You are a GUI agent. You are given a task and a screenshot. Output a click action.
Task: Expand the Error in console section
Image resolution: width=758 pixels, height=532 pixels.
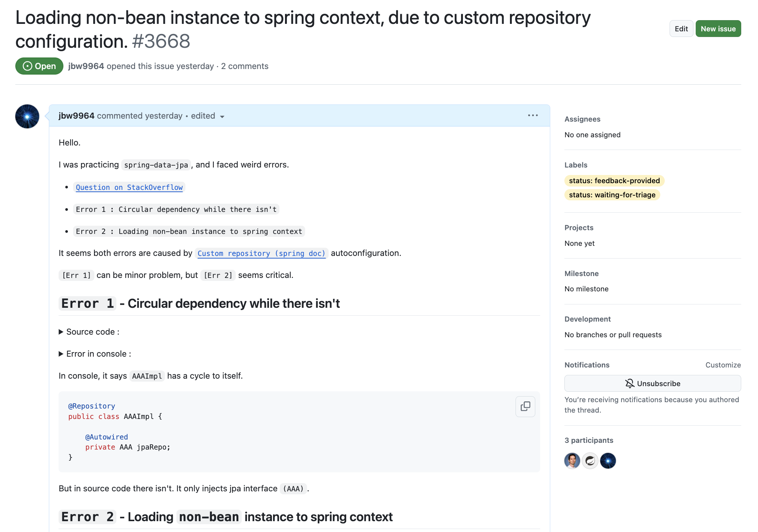pos(95,354)
